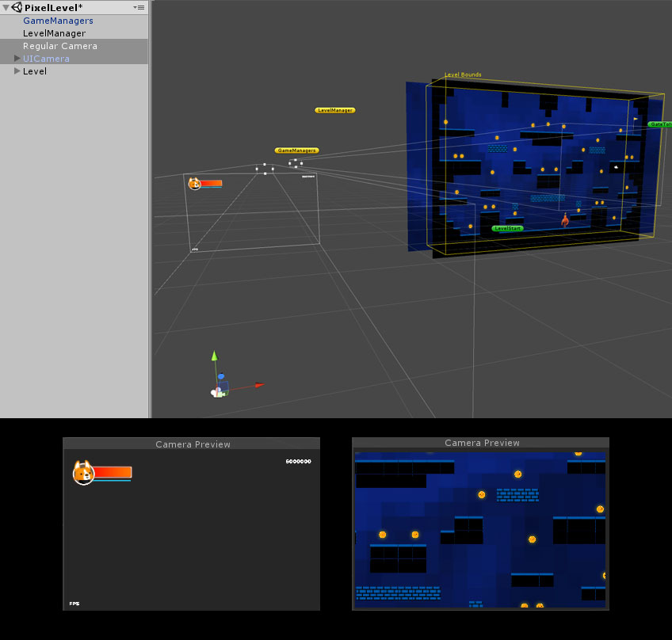
Task: Collapse the PixelLevel scene foldout arrow
Action: tap(6, 8)
